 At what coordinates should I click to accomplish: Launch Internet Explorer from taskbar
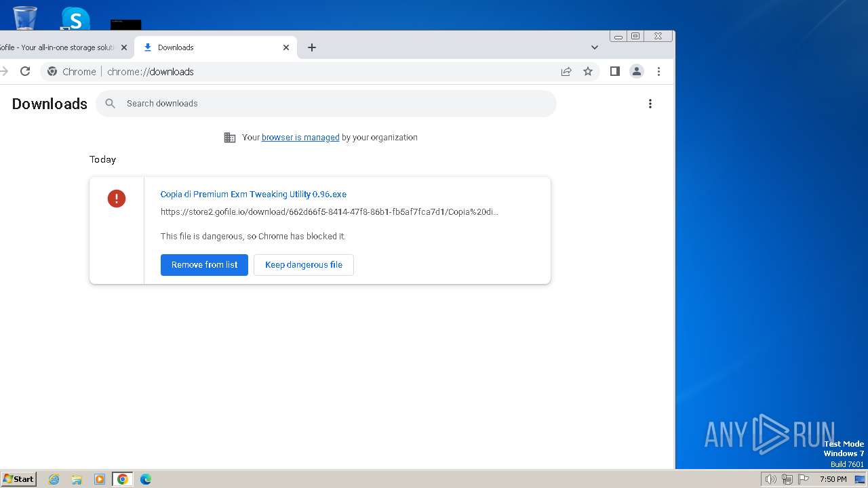[54, 479]
